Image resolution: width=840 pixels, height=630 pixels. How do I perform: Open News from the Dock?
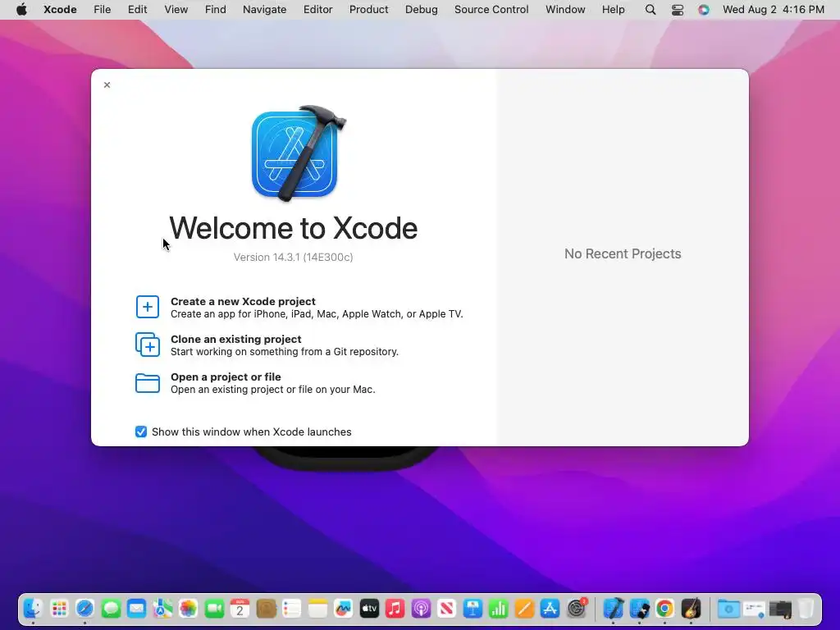click(x=447, y=609)
